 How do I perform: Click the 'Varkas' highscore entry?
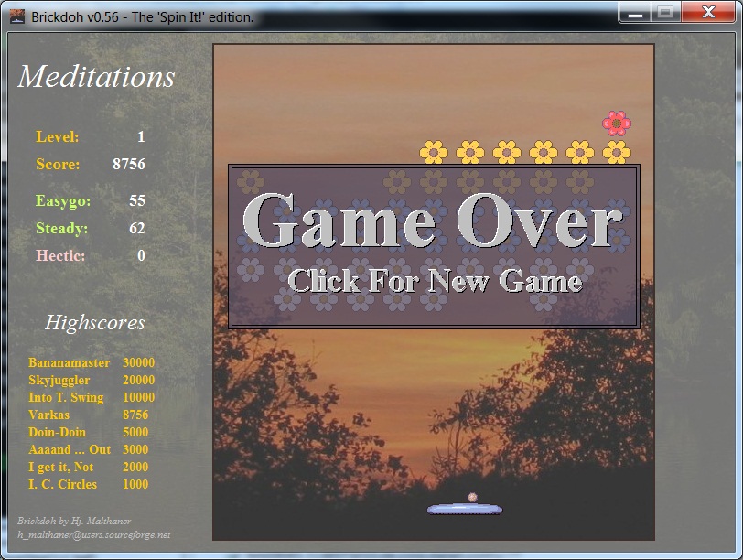pyautogui.click(x=48, y=415)
